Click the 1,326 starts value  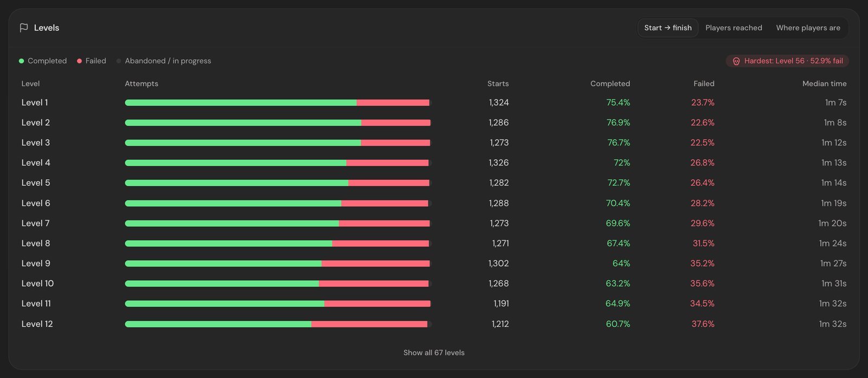[x=499, y=163]
